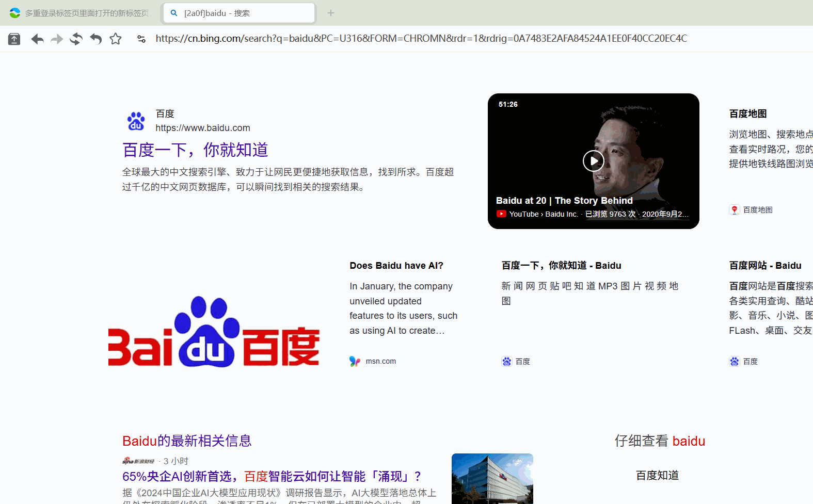Viewport: 813px width, 504px height.
Task: Open a new tab with plus button
Action: click(331, 13)
